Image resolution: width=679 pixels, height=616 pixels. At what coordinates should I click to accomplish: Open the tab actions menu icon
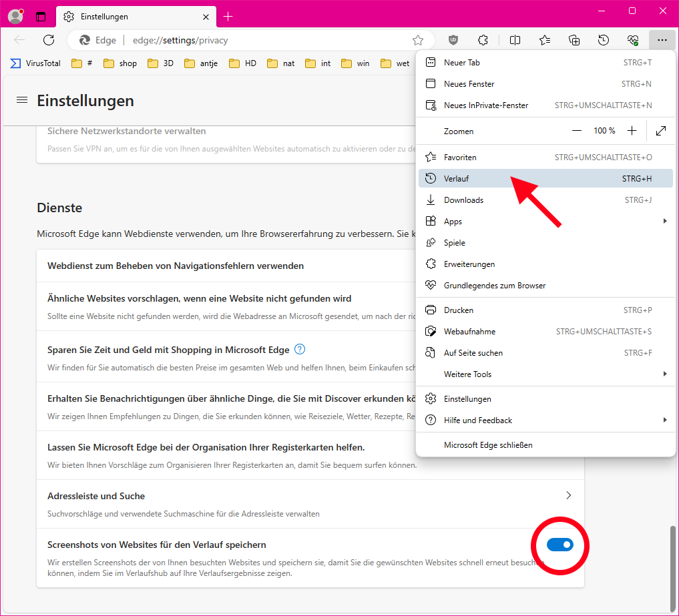(41, 17)
